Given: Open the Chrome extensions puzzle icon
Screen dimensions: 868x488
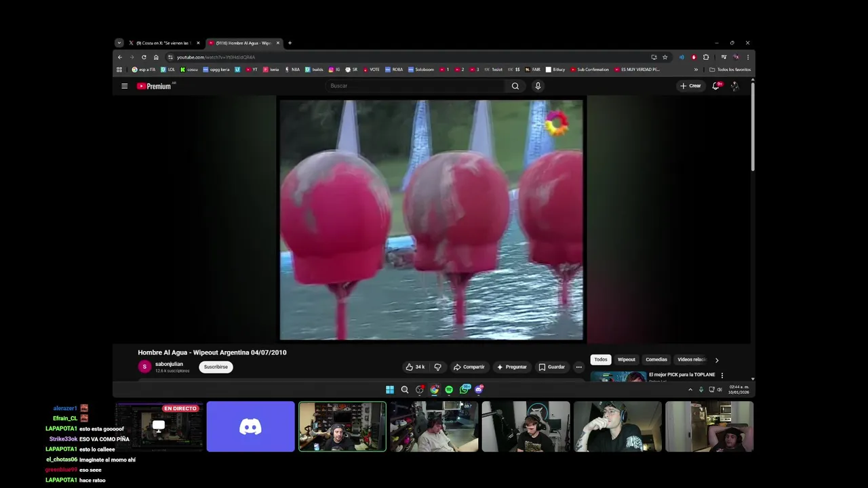Looking at the screenshot, I should pos(706,57).
